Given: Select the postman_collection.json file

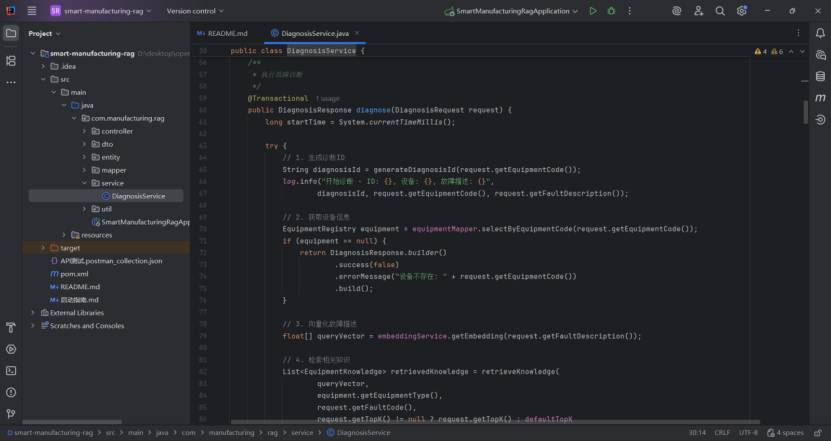Looking at the screenshot, I should pos(106,261).
